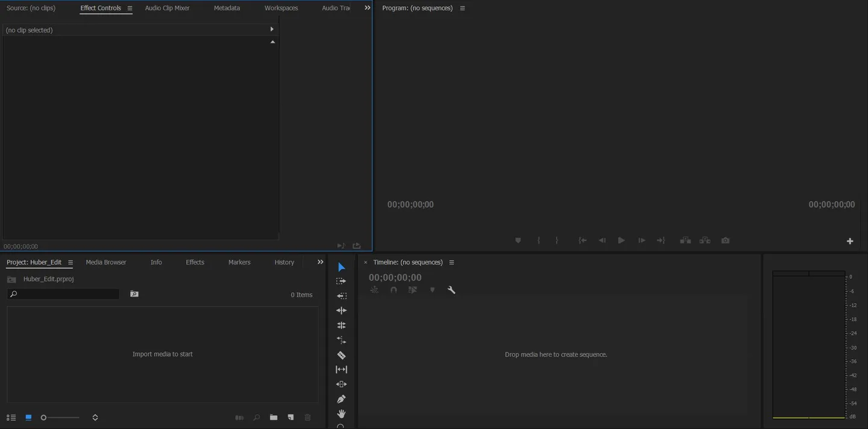Image resolution: width=868 pixels, height=429 pixels.
Task: Play the Program monitor
Action: click(621, 240)
